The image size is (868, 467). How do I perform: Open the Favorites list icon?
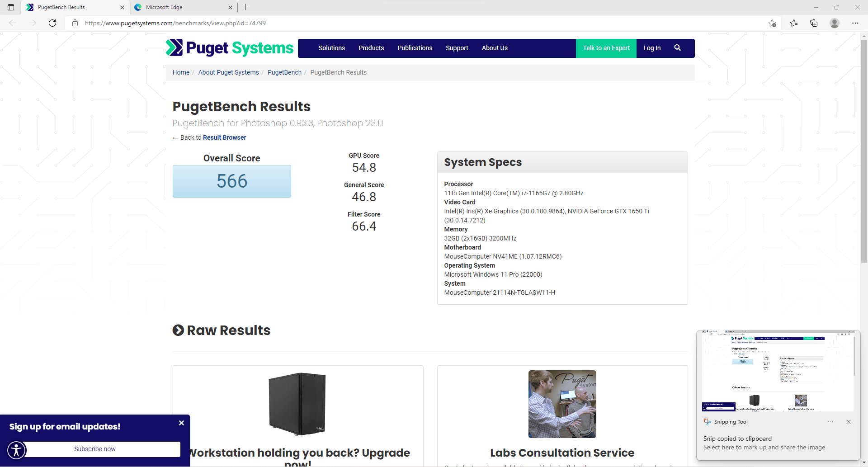[794, 23]
